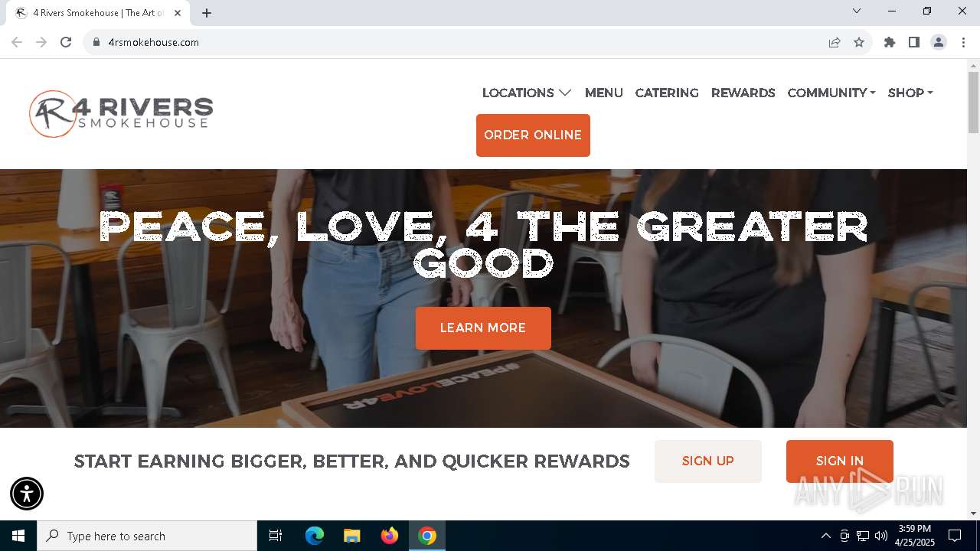The width and height of the screenshot is (980, 551).
Task: Expand the Locations dropdown
Action: (x=527, y=93)
